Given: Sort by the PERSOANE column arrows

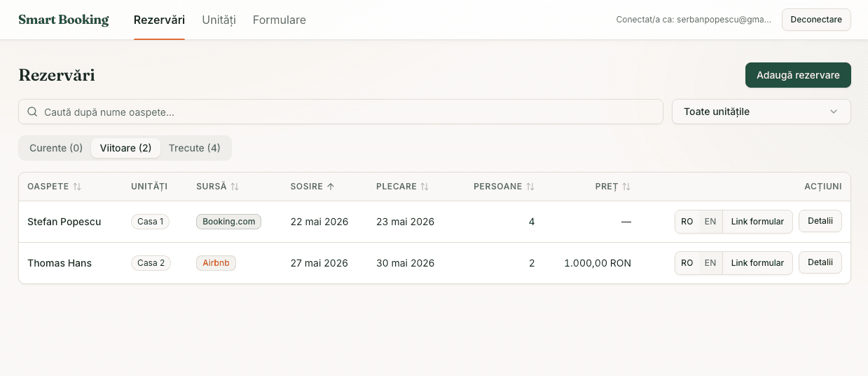Looking at the screenshot, I should tap(530, 187).
